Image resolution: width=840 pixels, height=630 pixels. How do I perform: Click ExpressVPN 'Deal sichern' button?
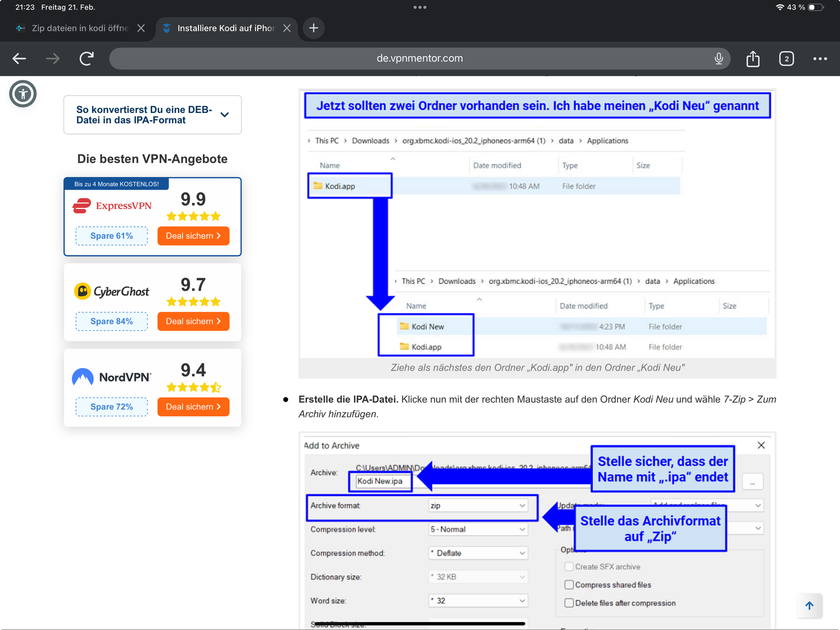[193, 236]
